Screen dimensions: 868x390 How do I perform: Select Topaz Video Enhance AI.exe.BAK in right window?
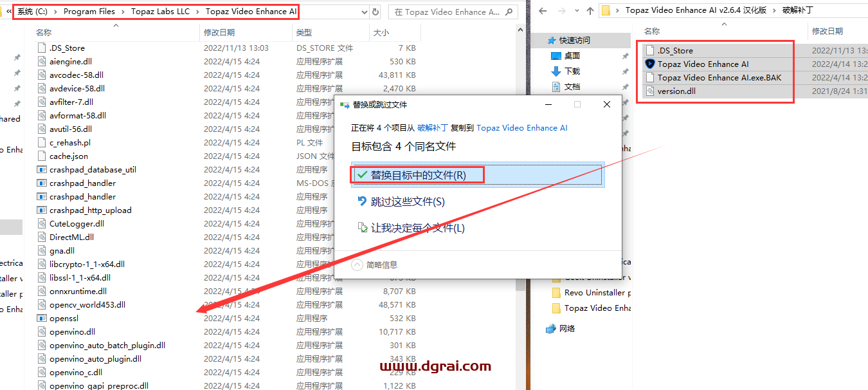[x=719, y=77]
